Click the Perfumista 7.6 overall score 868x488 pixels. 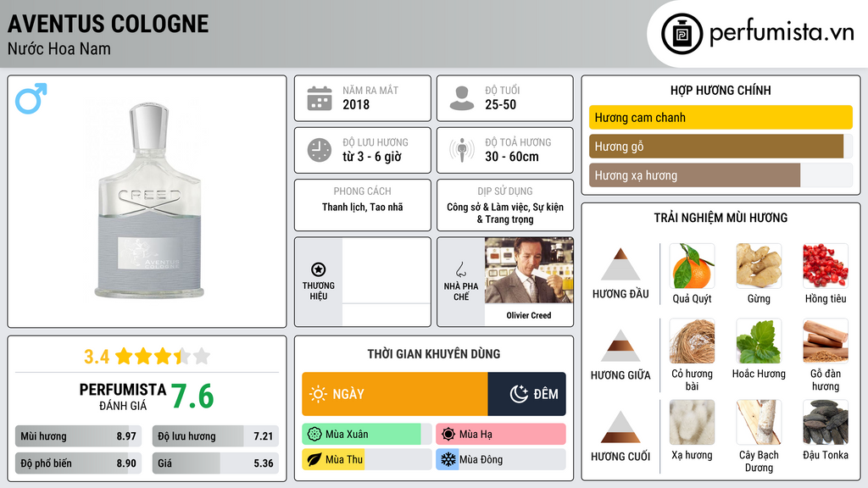192,396
